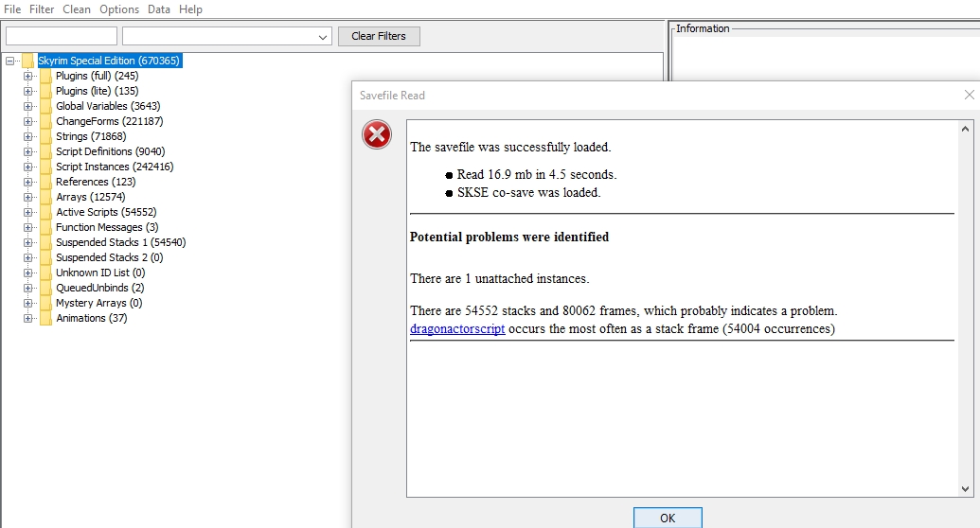Viewport: 980px width, 528px height.
Task: Click the filter text input field
Action: point(62,36)
